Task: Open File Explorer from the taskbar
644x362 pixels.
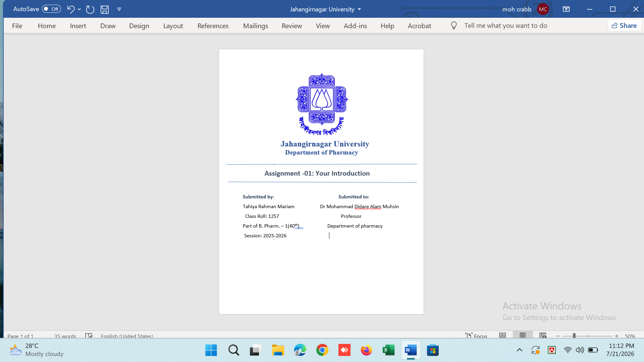Action: click(278, 350)
